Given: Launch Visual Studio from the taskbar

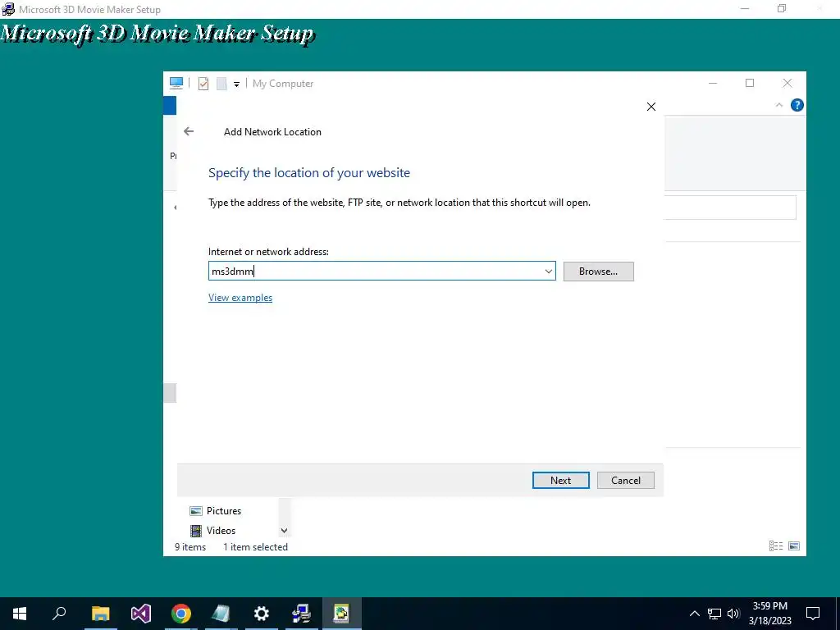Looking at the screenshot, I should coord(141,614).
